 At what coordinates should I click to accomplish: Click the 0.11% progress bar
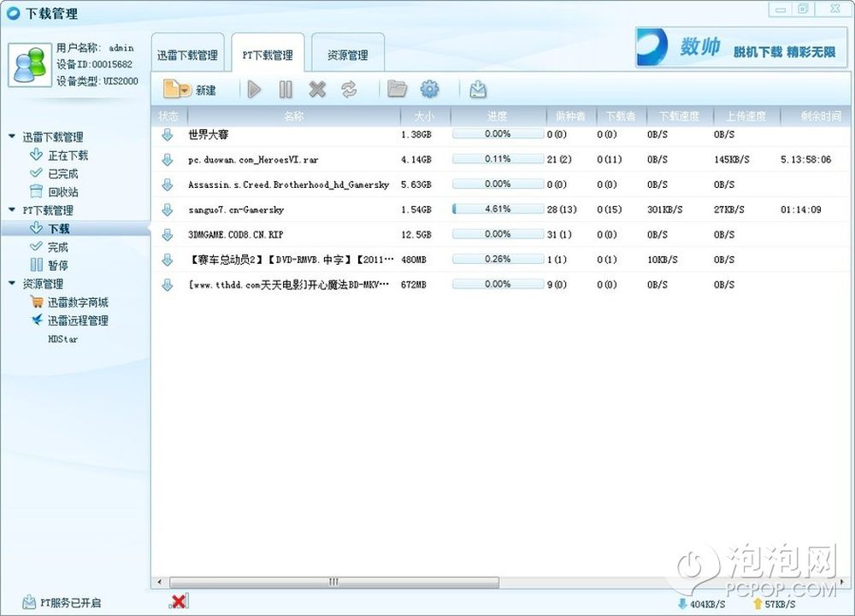click(x=498, y=159)
